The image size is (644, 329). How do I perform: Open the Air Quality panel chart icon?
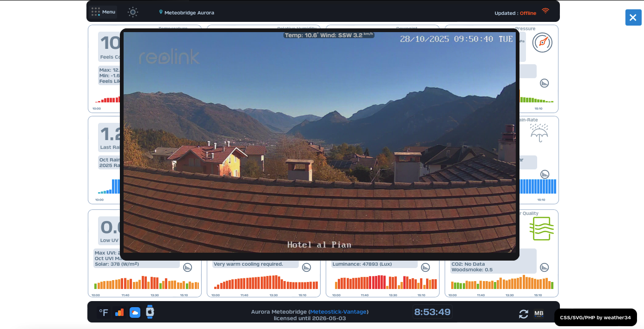click(x=544, y=268)
